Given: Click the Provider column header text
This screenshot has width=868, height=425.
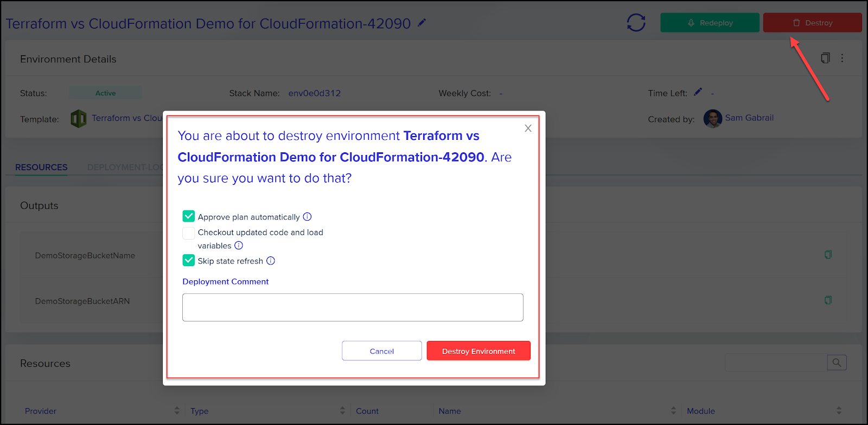Looking at the screenshot, I should 41,411.
